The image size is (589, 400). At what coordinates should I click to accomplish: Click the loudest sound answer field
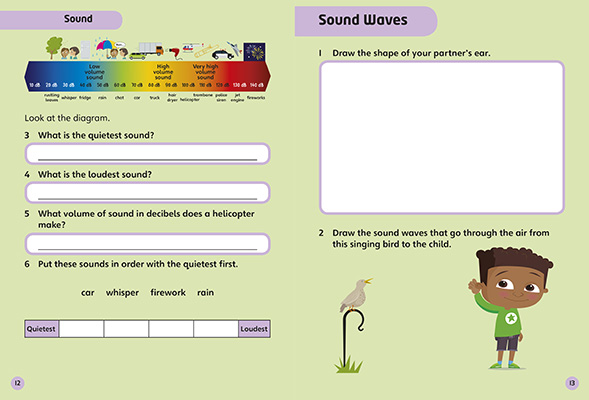147,193
